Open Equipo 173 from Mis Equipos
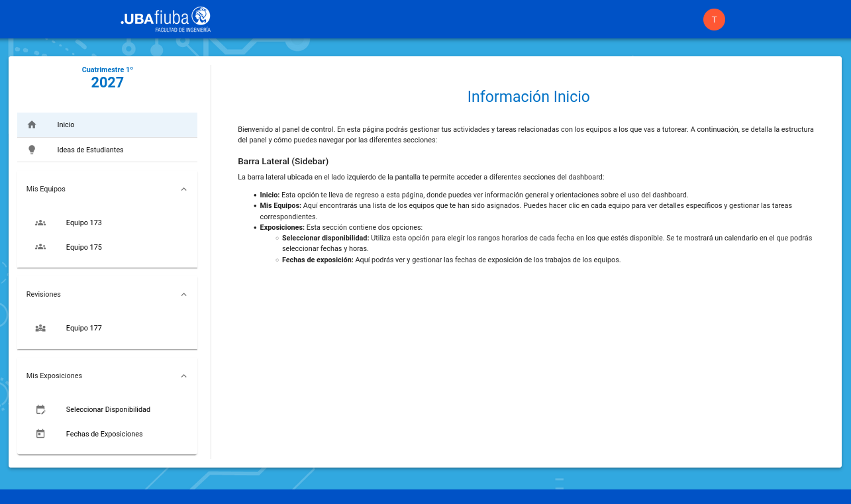 84,223
